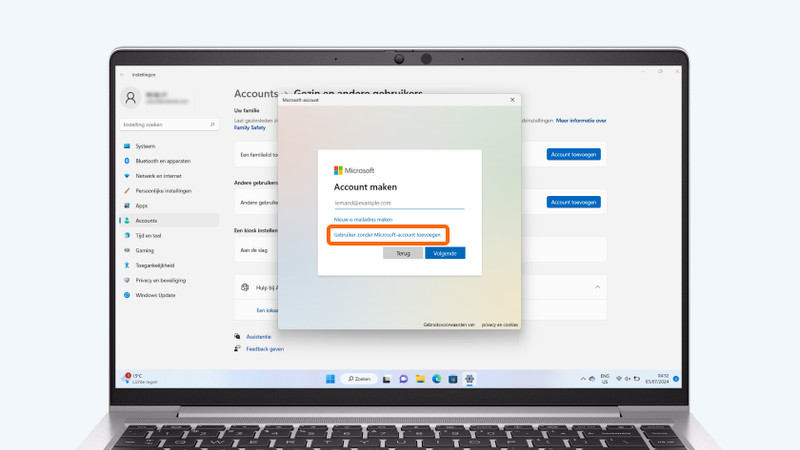Open Bluetooth en apparaten settings
The image size is (800, 450).
pyautogui.click(x=162, y=161)
